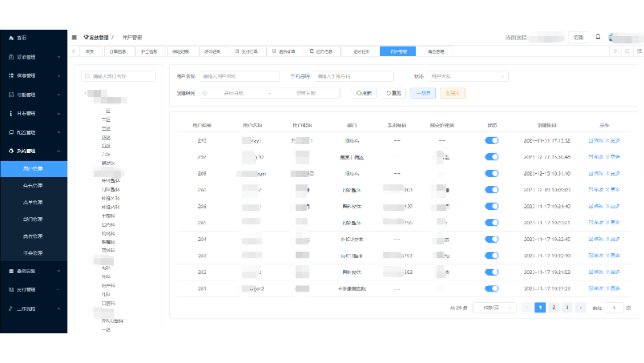Toggle the status switch for user 281
Viewport: 644px width, 363px height.
pyautogui.click(x=492, y=289)
